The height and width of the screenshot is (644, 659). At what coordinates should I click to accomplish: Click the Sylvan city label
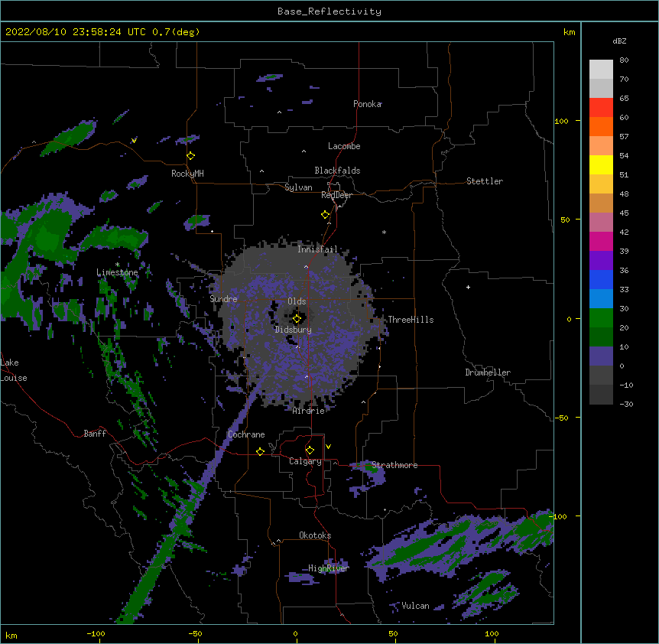click(x=298, y=187)
